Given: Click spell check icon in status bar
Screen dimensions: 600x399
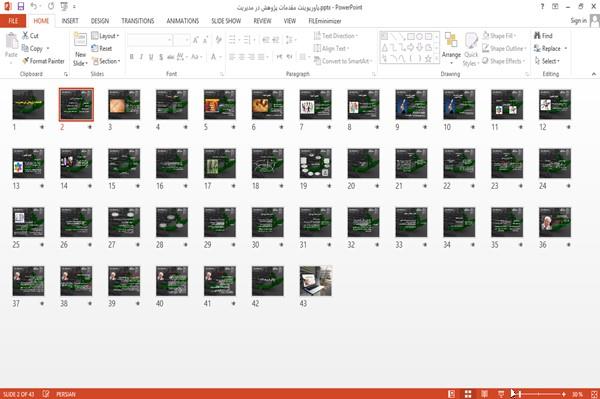Looking at the screenshot, I should (46, 394).
